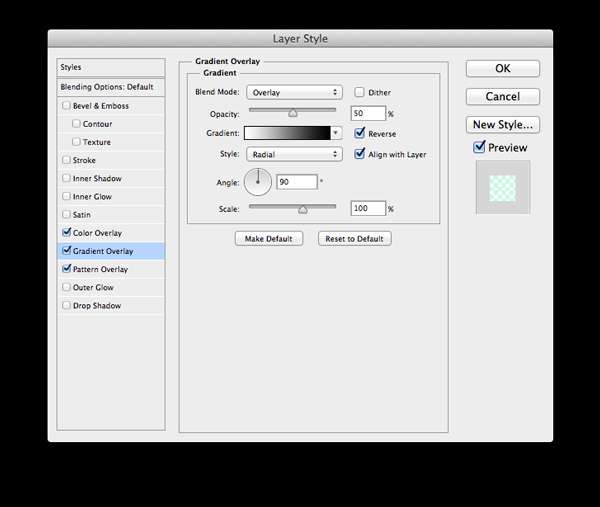Enable the Inner Shadow checkbox
Screen dimensions: 600x507
(x=66, y=178)
